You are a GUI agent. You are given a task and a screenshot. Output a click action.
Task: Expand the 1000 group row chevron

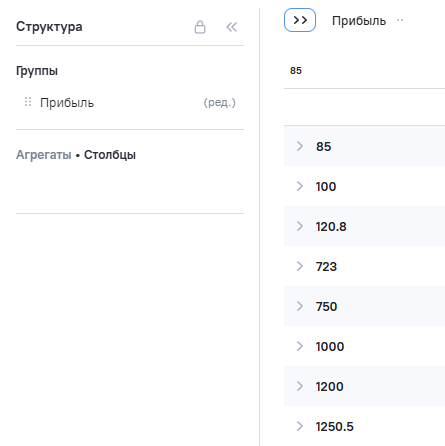(300, 346)
